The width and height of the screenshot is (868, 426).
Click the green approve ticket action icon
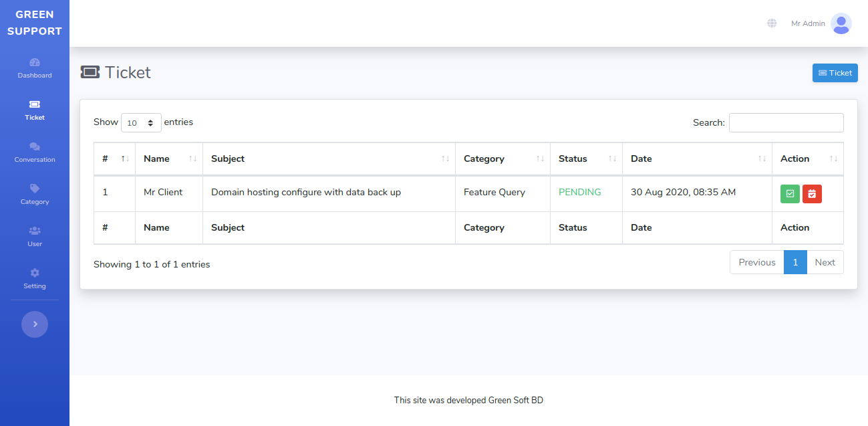(x=790, y=194)
